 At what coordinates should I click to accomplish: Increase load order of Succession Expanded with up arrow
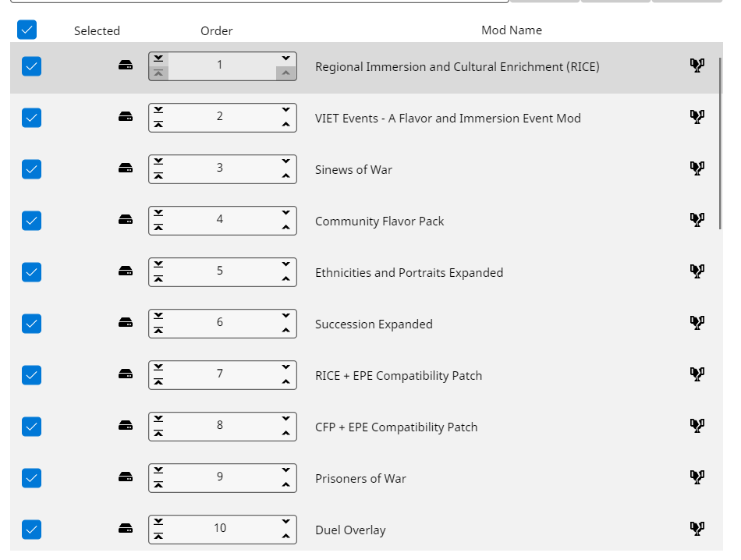[x=286, y=331]
